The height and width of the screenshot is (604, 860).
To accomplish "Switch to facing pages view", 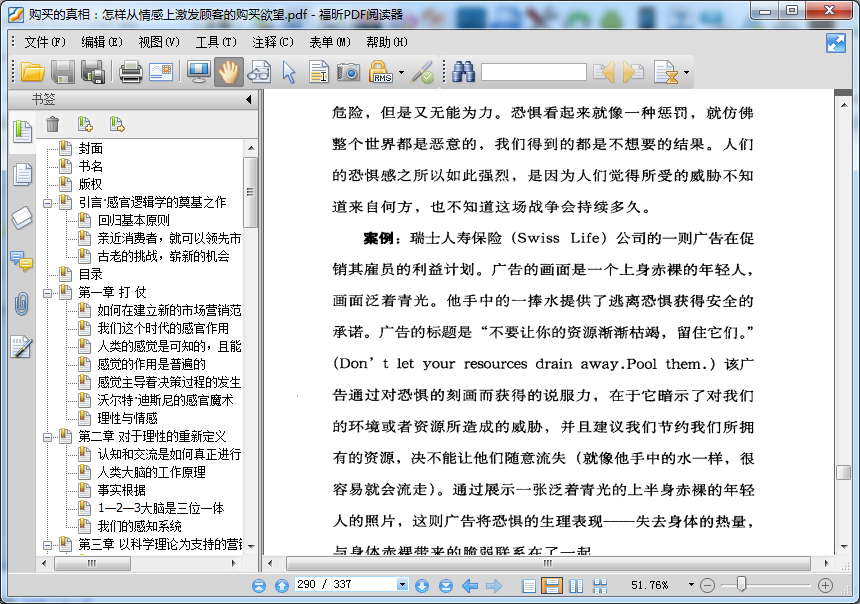I will (x=576, y=586).
